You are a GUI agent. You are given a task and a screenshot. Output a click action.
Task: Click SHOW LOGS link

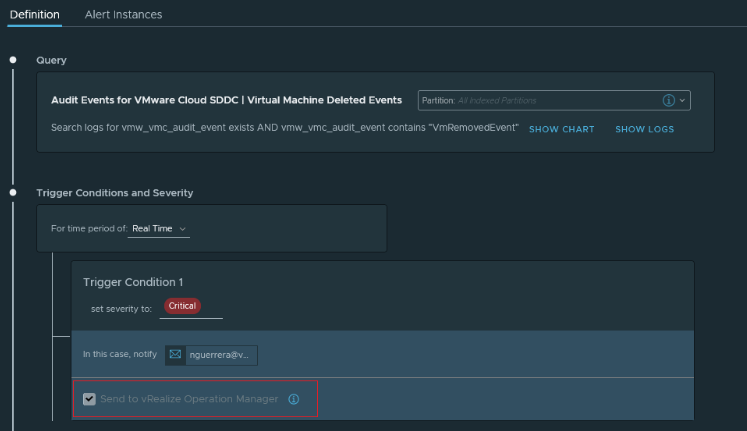click(x=645, y=129)
